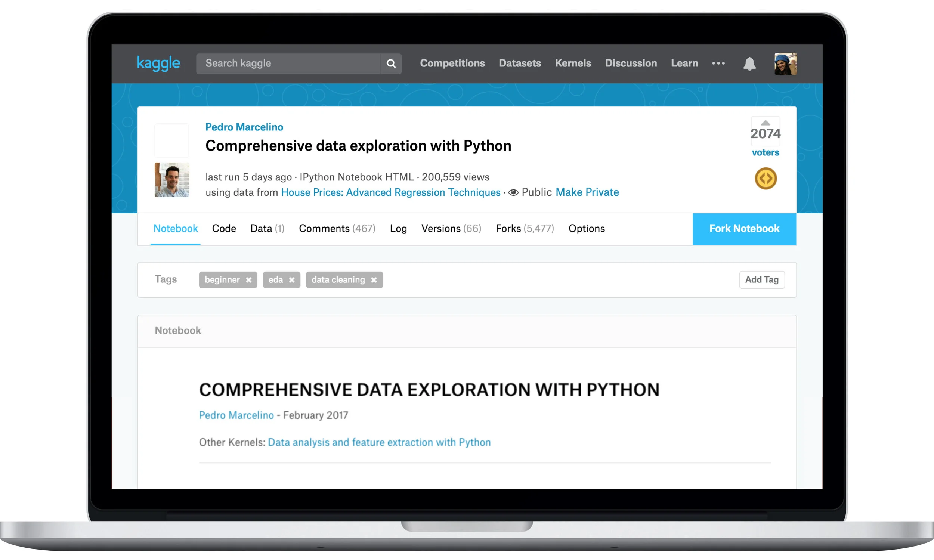Open the Log tab

[398, 229]
